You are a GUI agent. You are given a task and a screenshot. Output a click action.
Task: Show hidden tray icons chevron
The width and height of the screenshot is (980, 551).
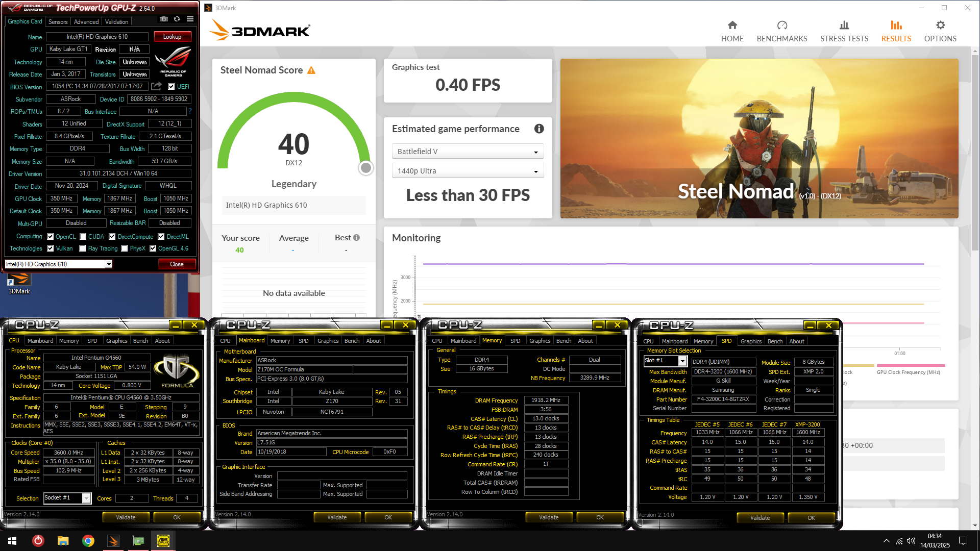pyautogui.click(x=886, y=541)
